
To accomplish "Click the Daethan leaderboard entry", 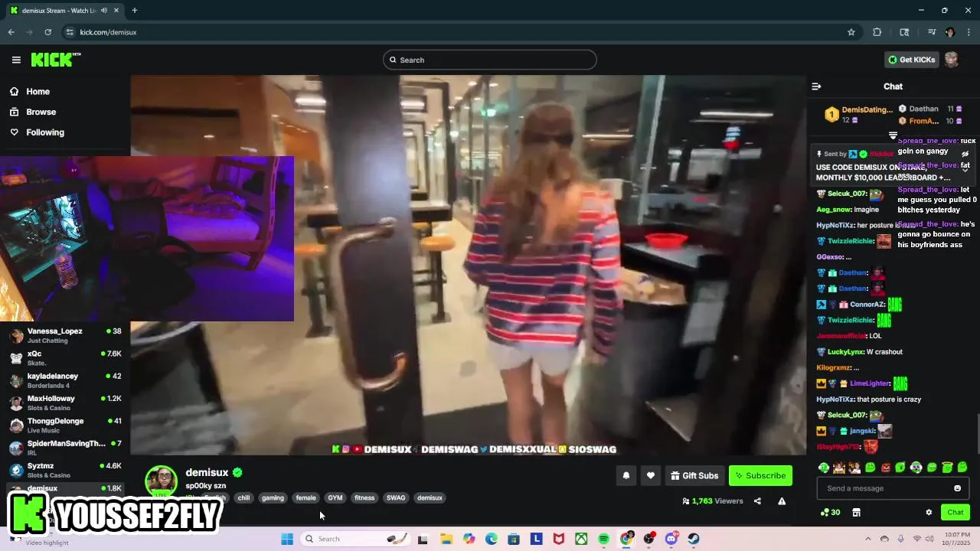I will click(931, 109).
